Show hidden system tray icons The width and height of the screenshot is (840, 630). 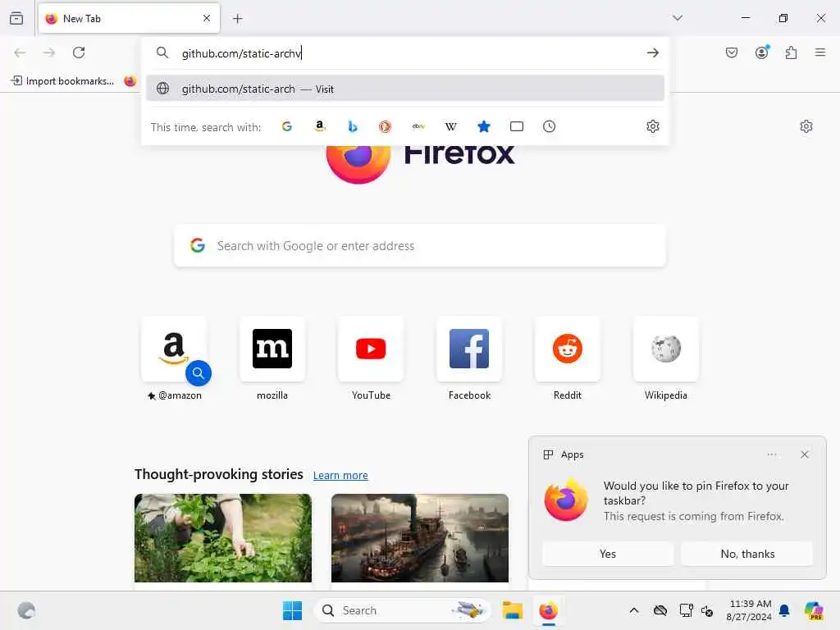click(634, 610)
